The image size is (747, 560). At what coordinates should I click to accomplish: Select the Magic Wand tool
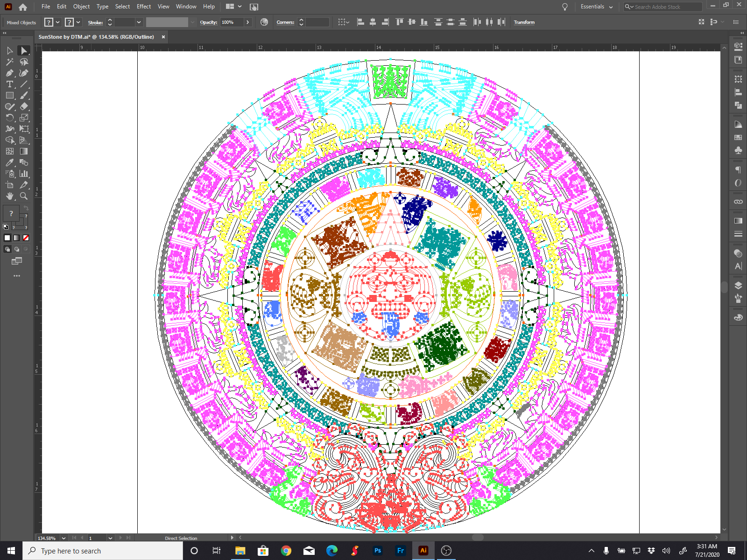click(10, 62)
